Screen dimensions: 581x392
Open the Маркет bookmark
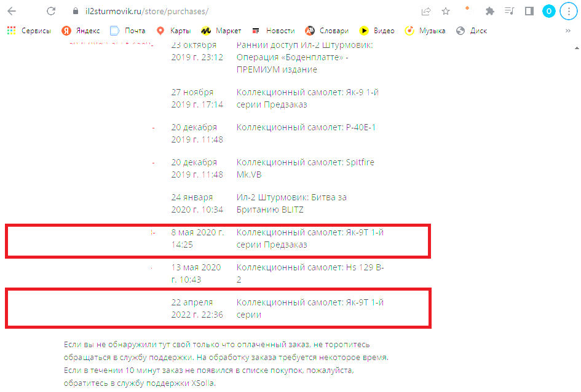pos(221,31)
